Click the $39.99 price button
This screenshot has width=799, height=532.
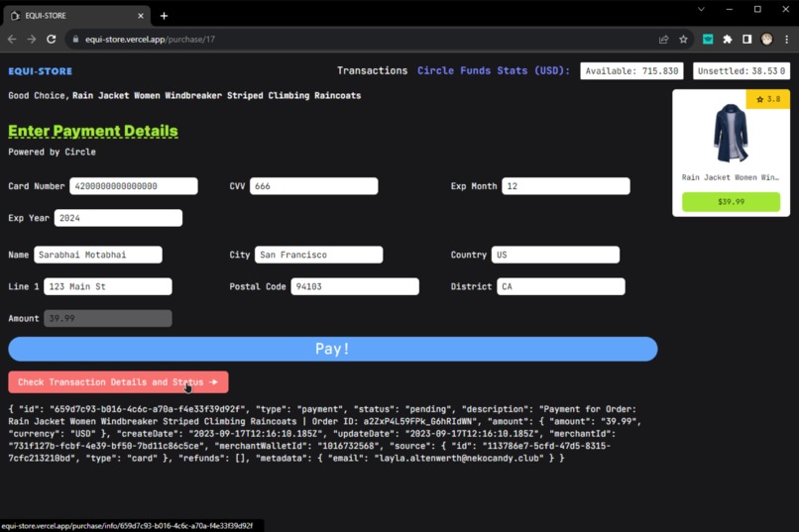731,201
